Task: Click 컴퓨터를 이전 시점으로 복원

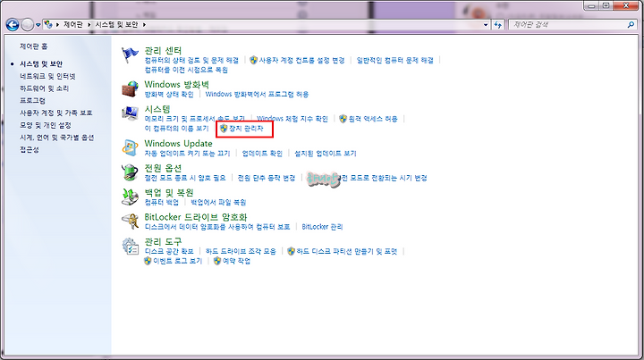Action: pos(186,70)
